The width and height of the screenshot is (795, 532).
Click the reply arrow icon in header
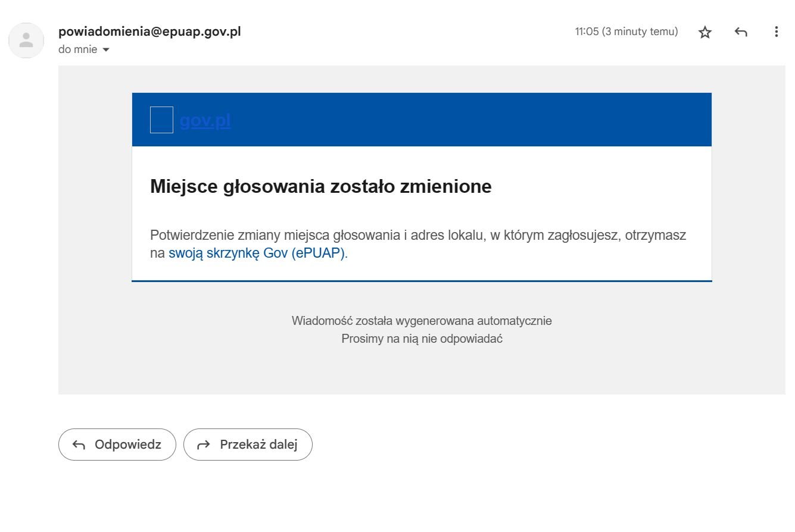coord(741,32)
